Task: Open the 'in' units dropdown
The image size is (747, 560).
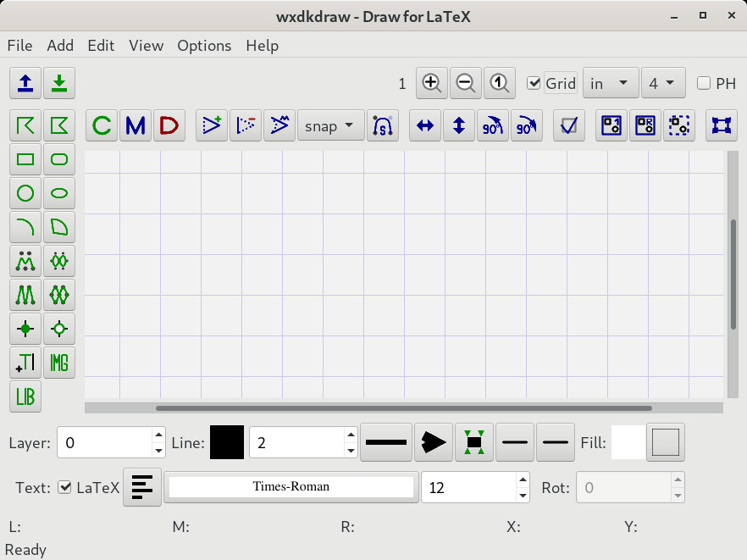Action: pyautogui.click(x=611, y=83)
